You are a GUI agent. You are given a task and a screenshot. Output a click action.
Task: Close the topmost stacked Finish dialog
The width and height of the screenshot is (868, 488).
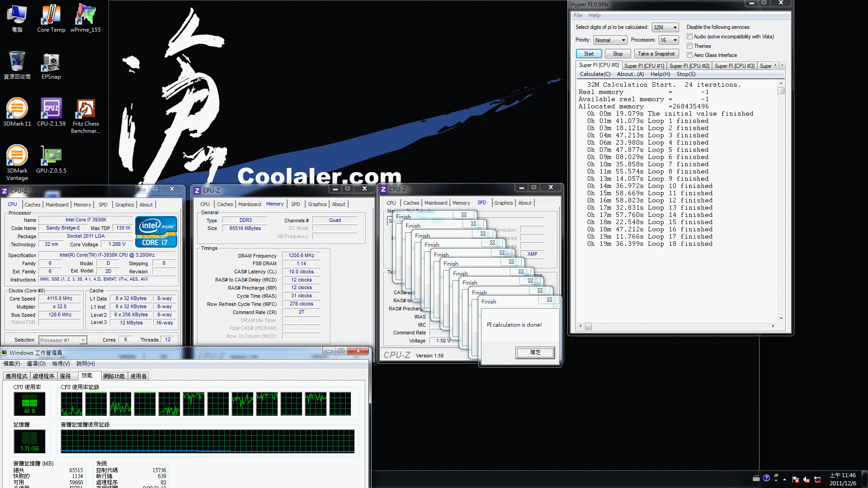click(464, 215)
